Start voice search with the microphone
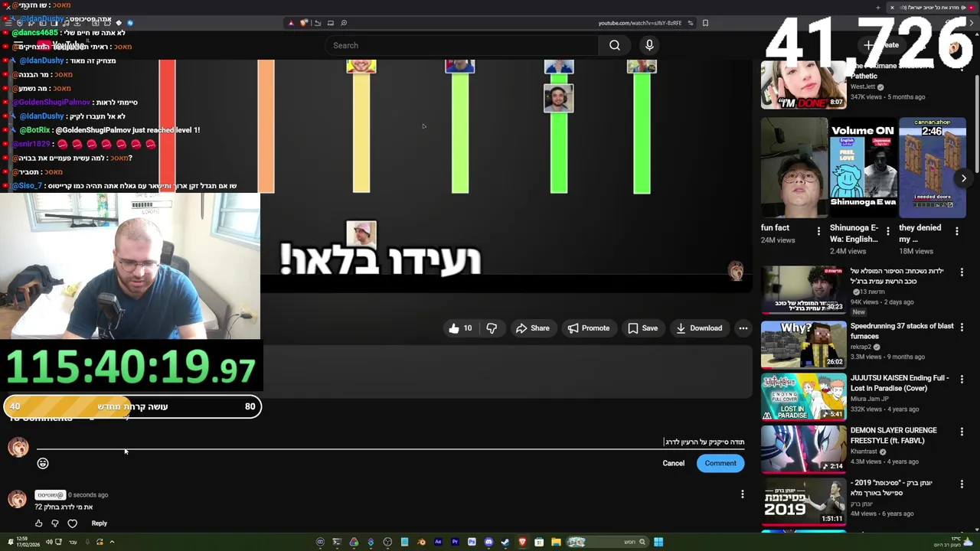The height and width of the screenshot is (551, 980). [x=649, y=45]
